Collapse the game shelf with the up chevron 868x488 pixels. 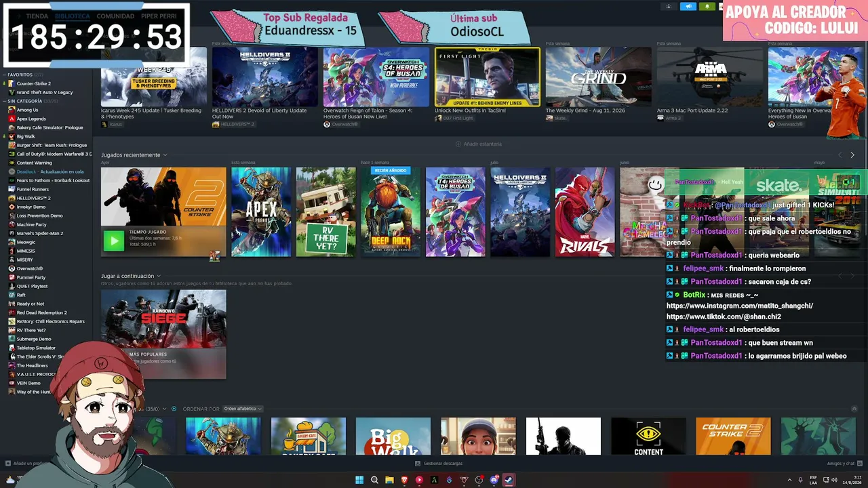tap(855, 409)
